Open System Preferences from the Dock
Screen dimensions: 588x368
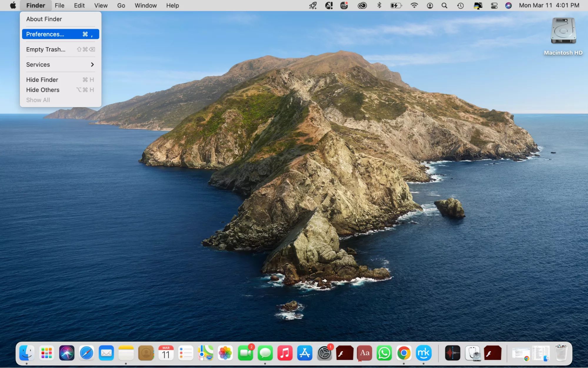coord(325,353)
